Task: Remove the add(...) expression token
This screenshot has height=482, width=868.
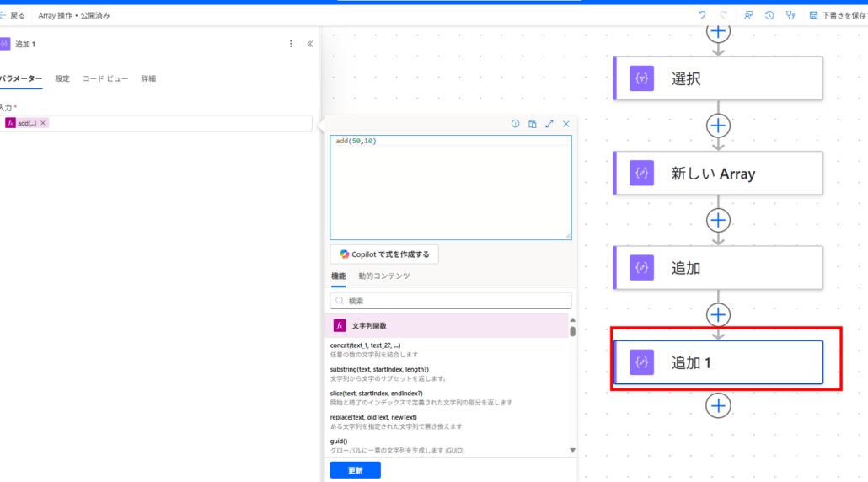Action: point(43,123)
